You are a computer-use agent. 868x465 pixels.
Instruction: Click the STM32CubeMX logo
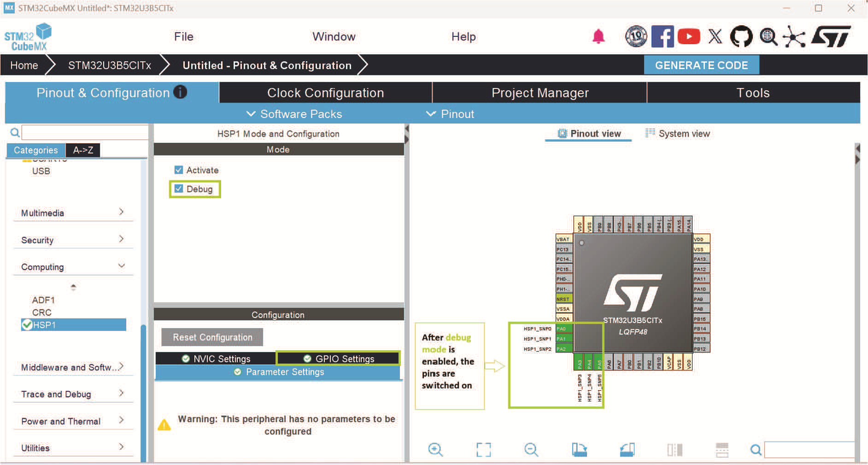pyautogui.click(x=28, y=37)
